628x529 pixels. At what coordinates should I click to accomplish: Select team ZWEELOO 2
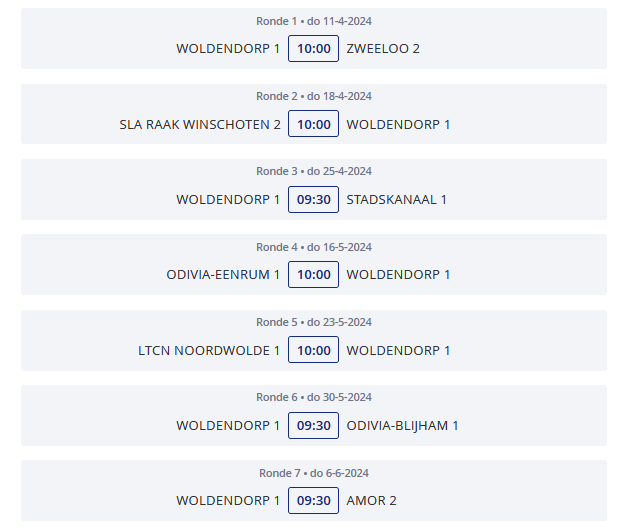[383, 48]
